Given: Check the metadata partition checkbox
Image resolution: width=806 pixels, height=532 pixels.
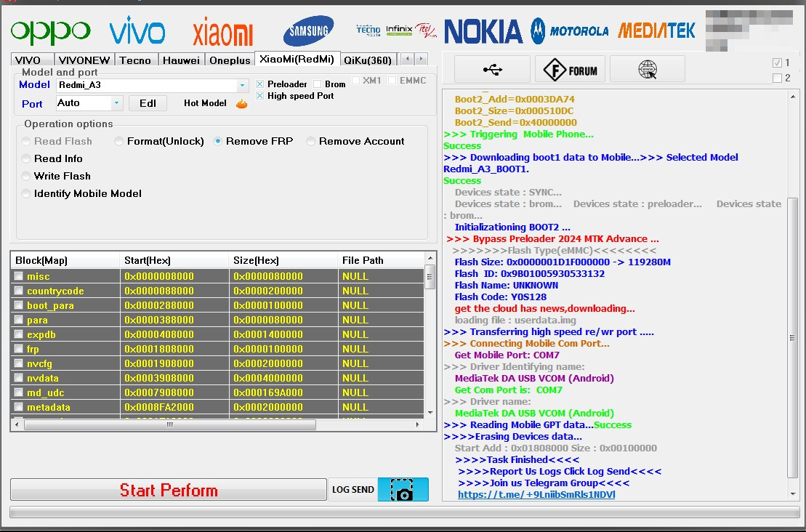Looking at the screenshot, I should click(18, 406).
